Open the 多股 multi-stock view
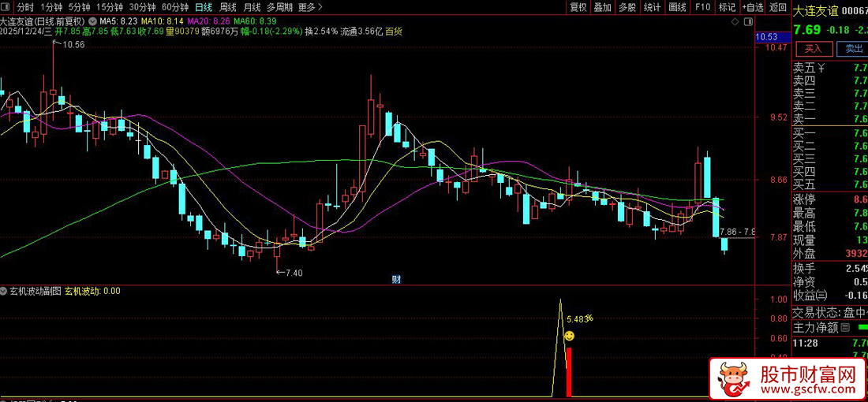This screenshot has width=868, height=402. pyautogui.click(x=627, y=7)
